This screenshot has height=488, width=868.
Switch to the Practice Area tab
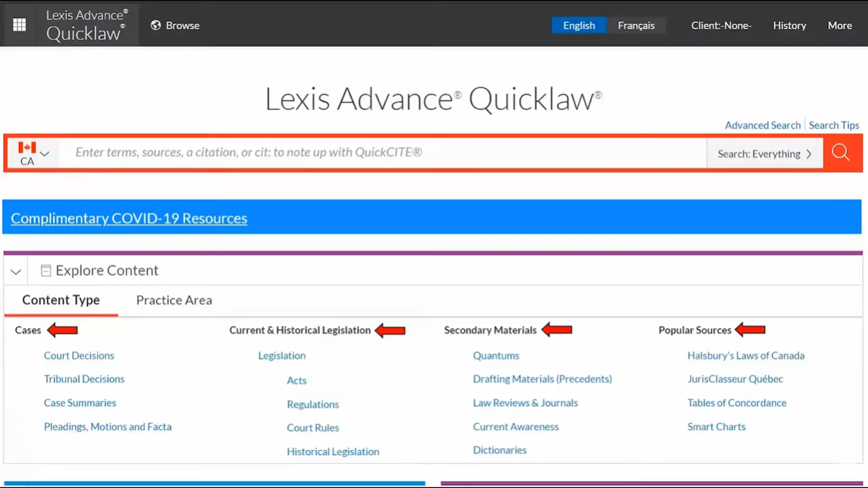coord(174,300)
